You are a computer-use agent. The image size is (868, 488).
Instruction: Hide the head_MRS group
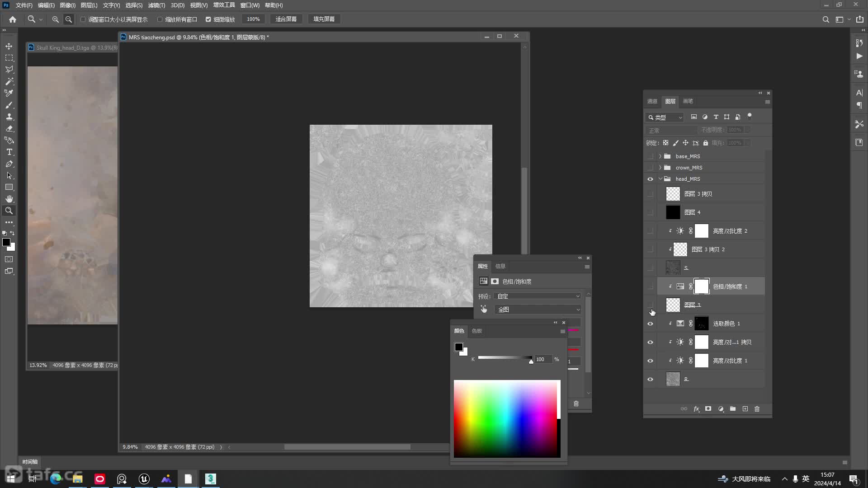(x=650, y=179)
